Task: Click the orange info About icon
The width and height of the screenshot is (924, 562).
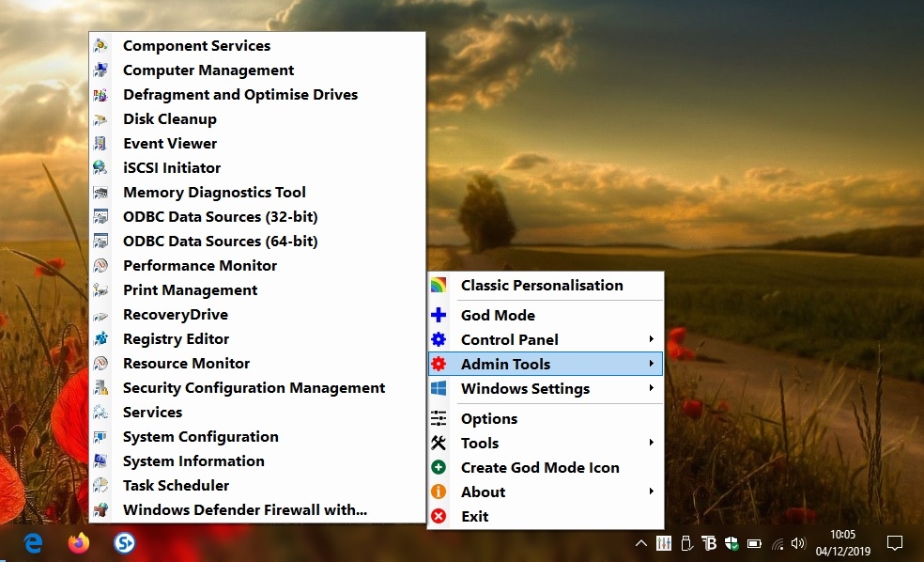Action: (439, 492)
